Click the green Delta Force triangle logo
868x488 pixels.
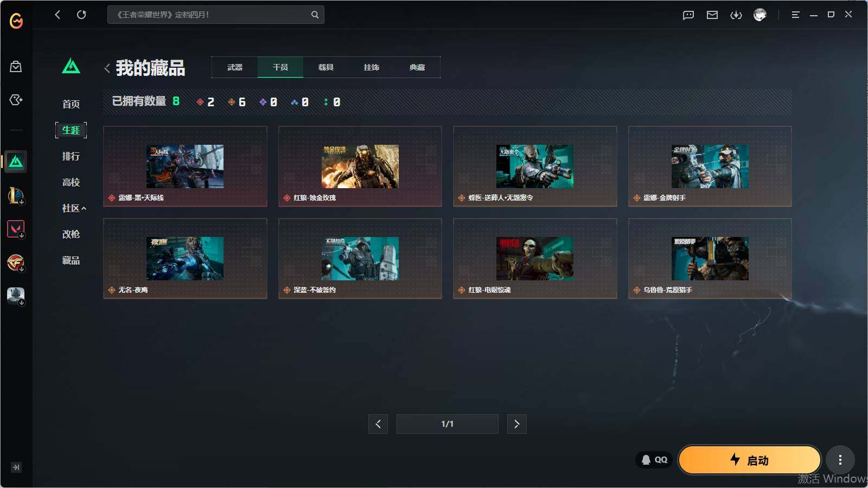[x=71, y=66]
